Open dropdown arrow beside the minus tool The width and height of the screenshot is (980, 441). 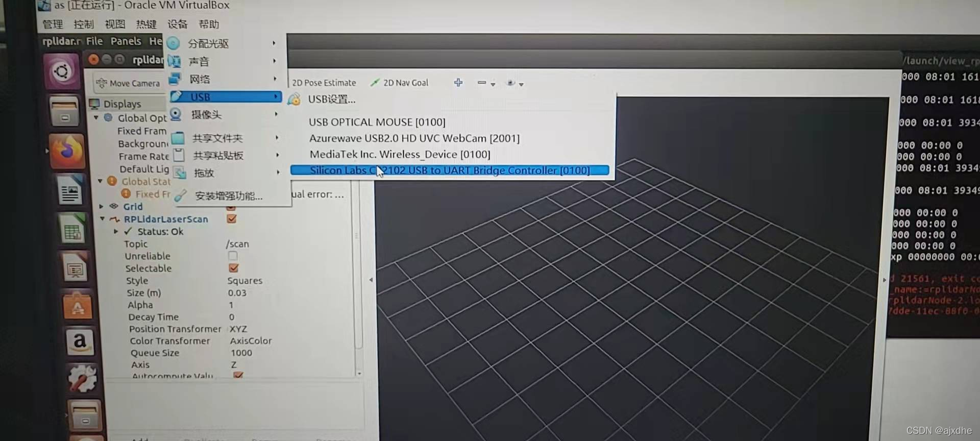tap(493, 84)
